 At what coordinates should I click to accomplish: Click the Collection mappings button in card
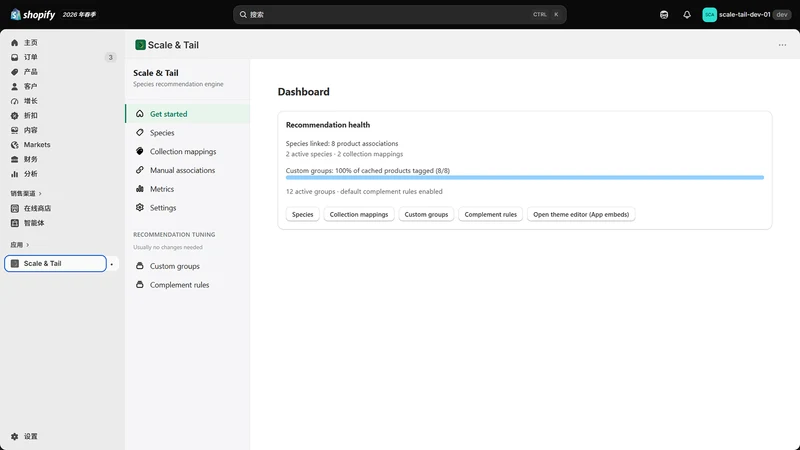point(359,214)
